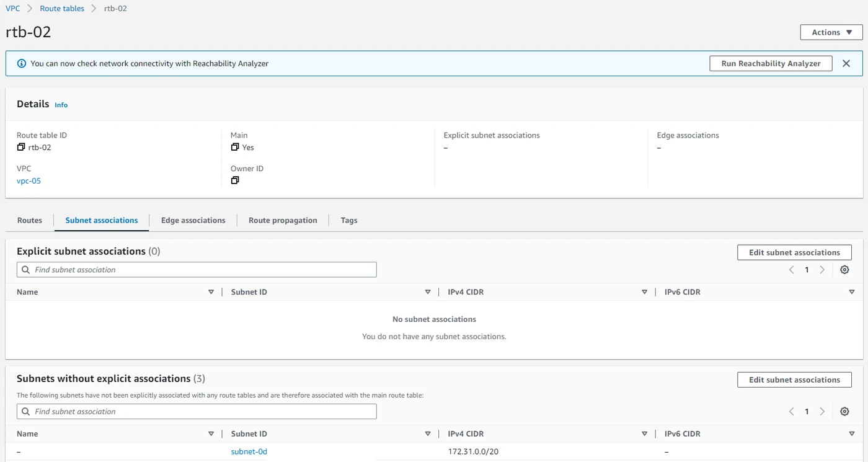Click the info icon in the Reachability banner
The image size is (868, 462).
(x=22, y=63)
